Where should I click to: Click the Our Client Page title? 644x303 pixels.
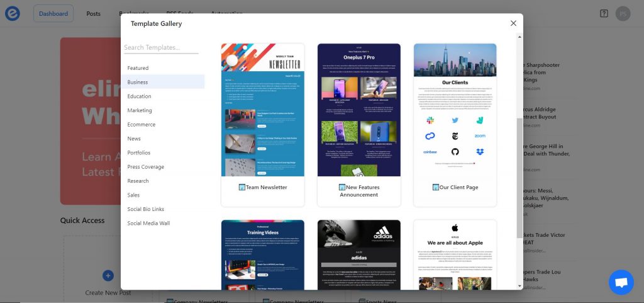pos(458,188)
